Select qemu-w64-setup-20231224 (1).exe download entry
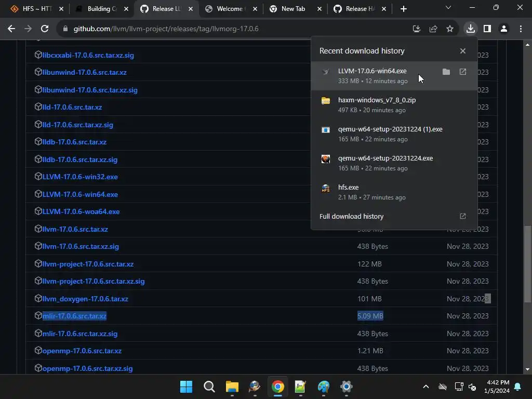The height and width of the screenshot is (399, 532). (394, 134)
